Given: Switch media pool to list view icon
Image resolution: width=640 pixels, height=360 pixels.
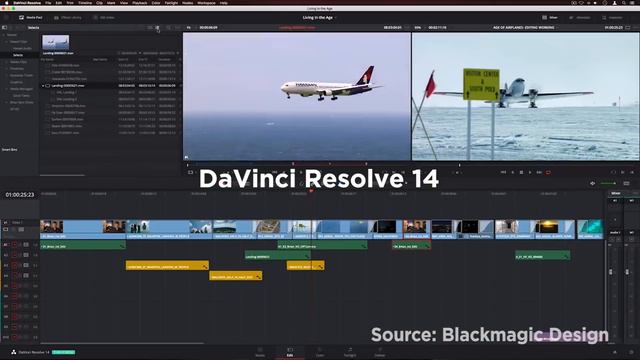Looking at the screenshot, I should tap(157, 27).
